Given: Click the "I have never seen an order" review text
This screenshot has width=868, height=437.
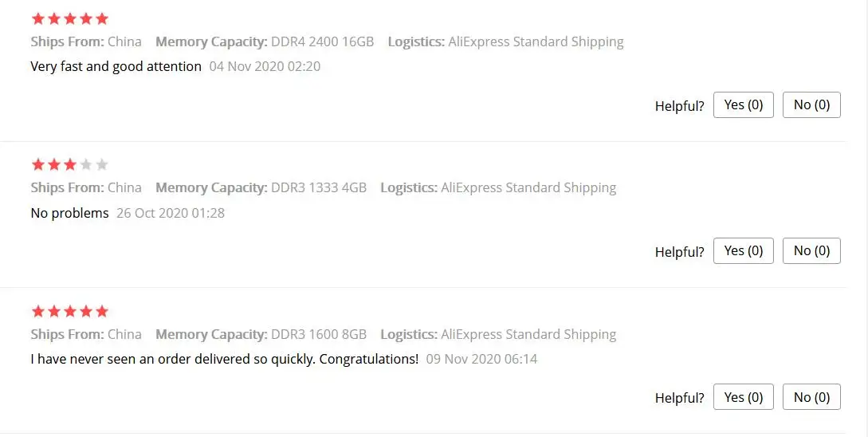Looking at the screenshot, I should (x=224, y=359).
